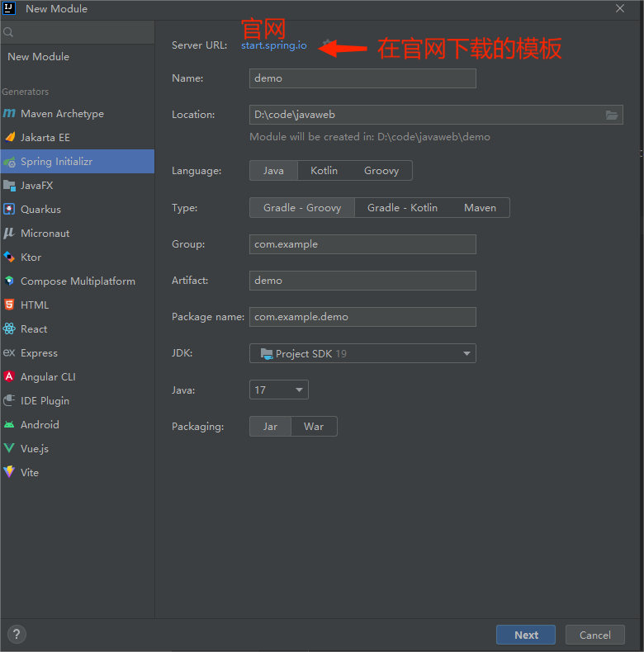
Task: Select the Vue.js generator
Action: pyautogui.click(x=78, y=449)
